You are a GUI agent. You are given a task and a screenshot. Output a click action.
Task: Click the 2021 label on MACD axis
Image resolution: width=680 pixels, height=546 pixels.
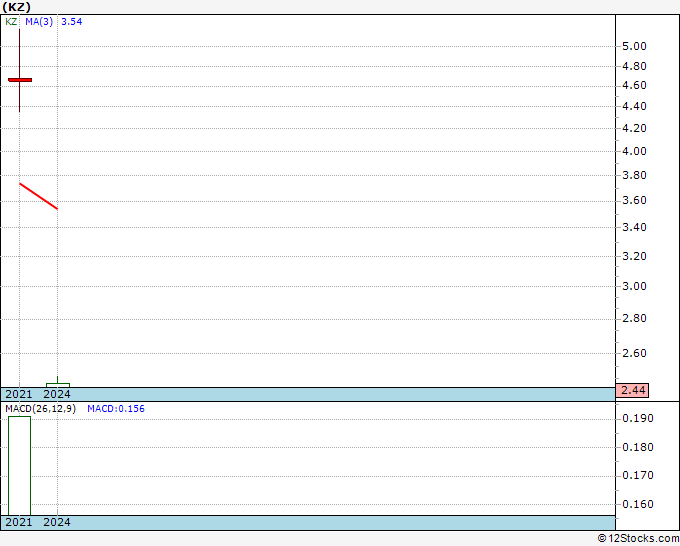point(19,522)
